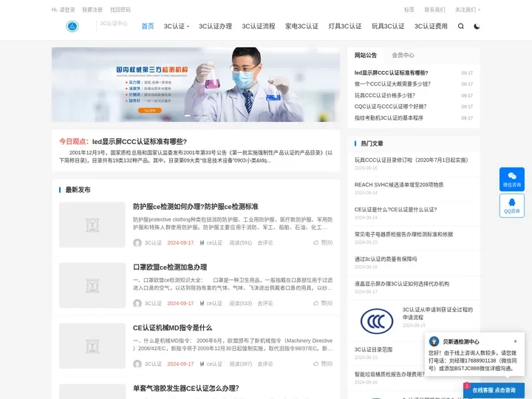Select the first banner carousel indicator
Screen dimensions: 532x399
187,116
